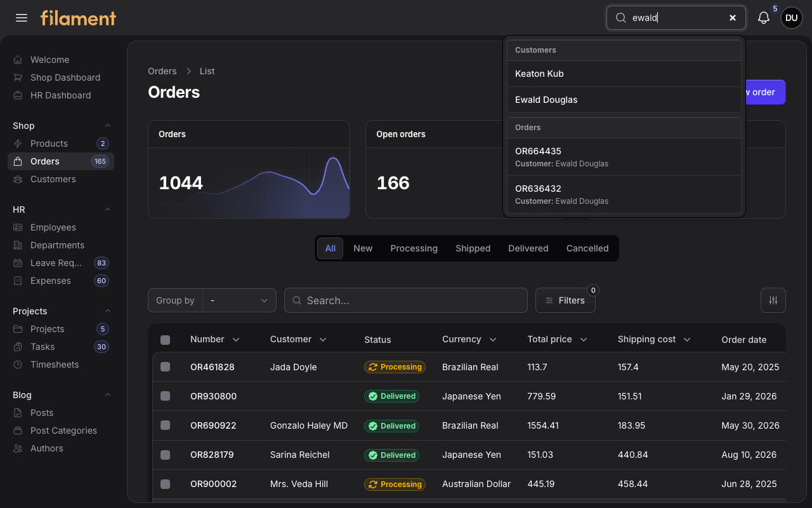Click the Orders breadcrumb link

162,71
